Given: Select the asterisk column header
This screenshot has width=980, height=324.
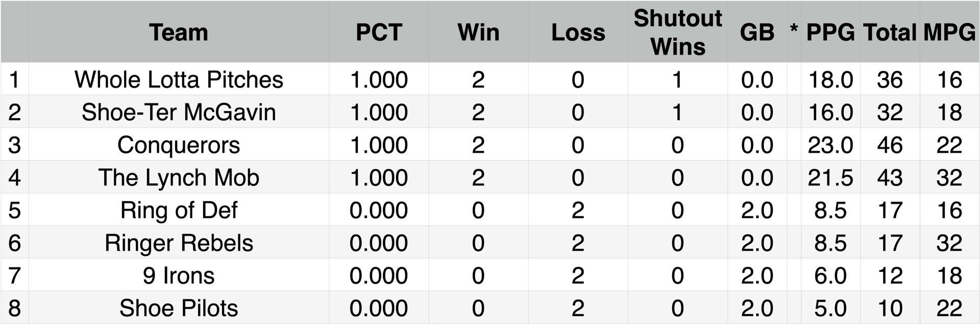Looking at the screenshot, I should pyautogui.click(x=794, y=30).
